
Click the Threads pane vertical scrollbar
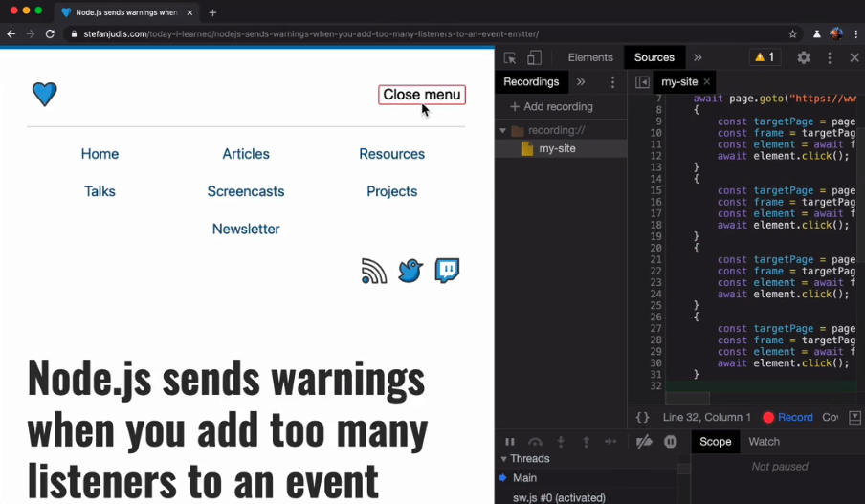(x=684, y=470)
